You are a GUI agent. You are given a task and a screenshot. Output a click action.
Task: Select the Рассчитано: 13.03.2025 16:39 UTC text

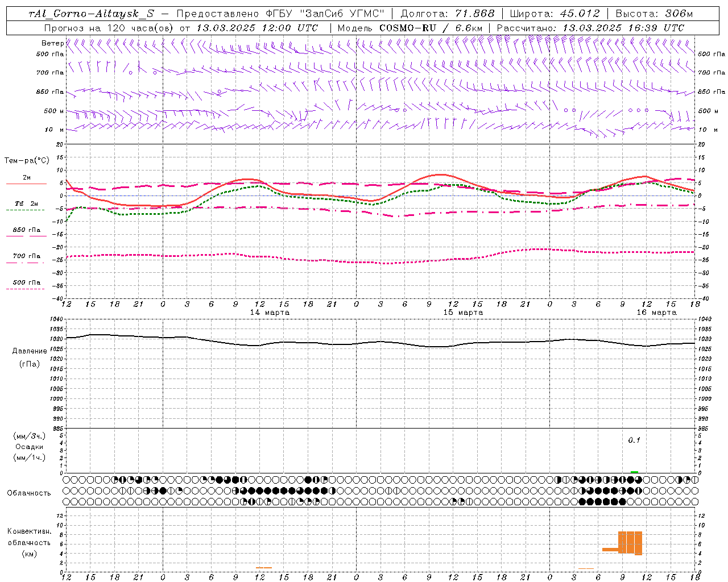590,28
